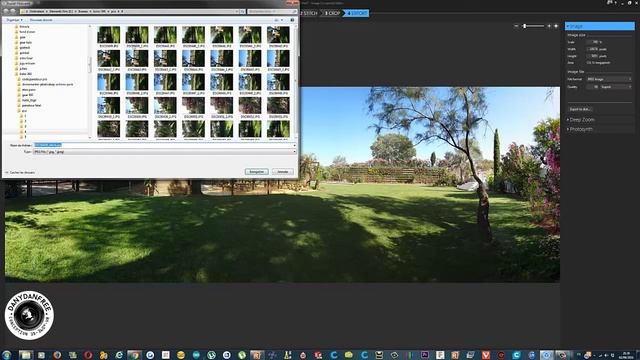This screenshot has height=360, width=640.
Task: Open the file Type dropdown
Action: tap(164, 152)
